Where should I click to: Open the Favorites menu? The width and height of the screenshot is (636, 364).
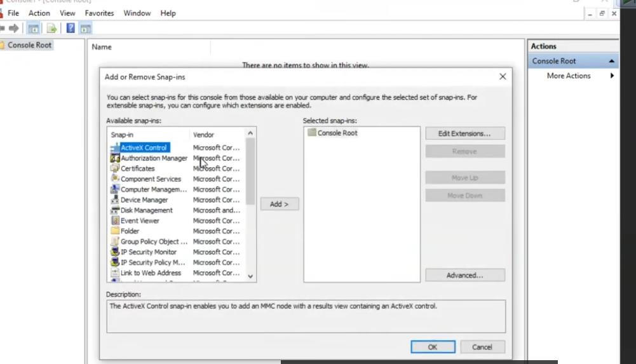click(x=99, y=13)
